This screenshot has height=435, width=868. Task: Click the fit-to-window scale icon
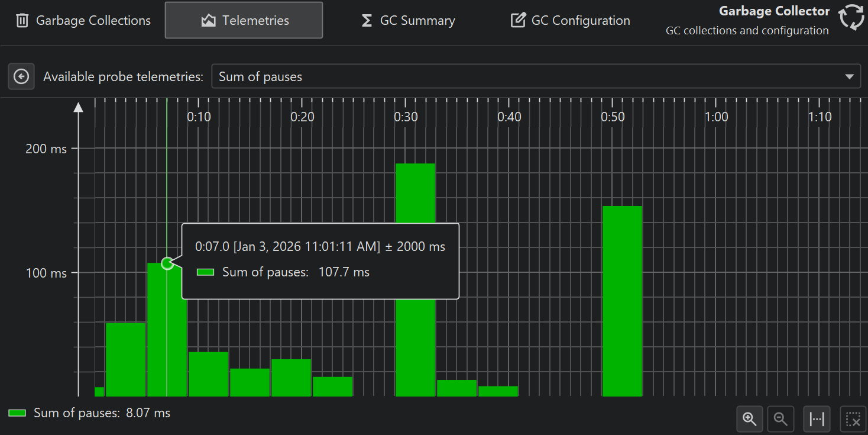(x=817, y=419)
